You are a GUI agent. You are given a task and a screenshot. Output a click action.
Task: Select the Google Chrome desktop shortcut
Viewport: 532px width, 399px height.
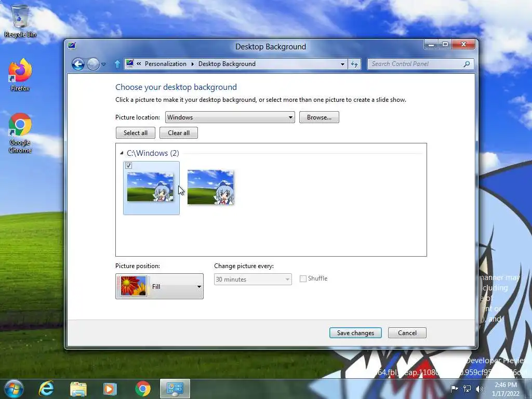tap(20, 133)
